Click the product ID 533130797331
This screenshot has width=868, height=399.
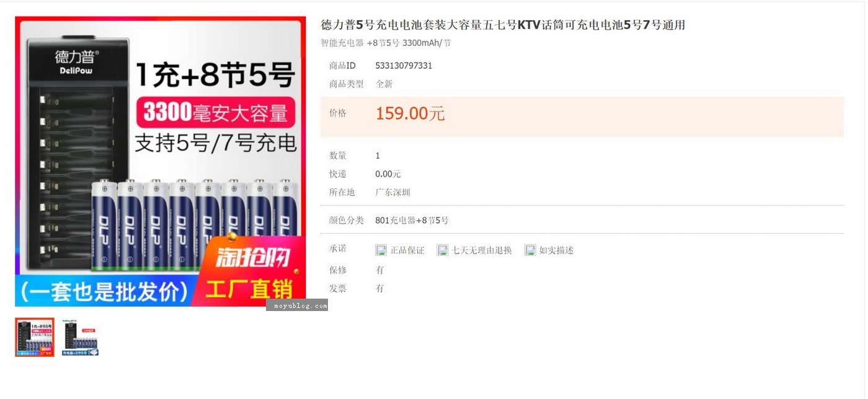click(x=404, y=66)
